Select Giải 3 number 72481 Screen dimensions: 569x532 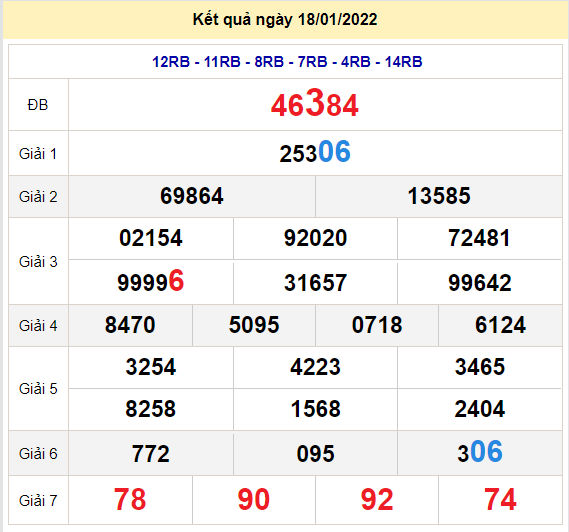[479, 238]
